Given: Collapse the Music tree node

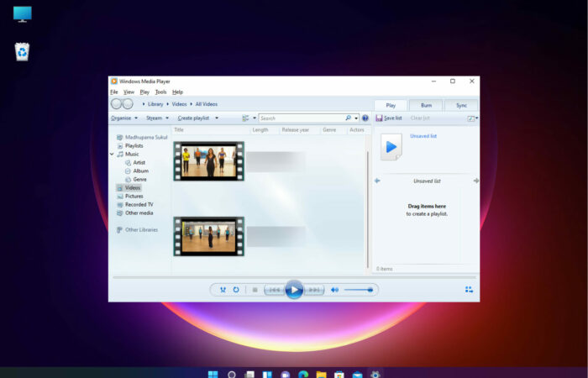Looking at the screenshot, I should coord(112,154).
